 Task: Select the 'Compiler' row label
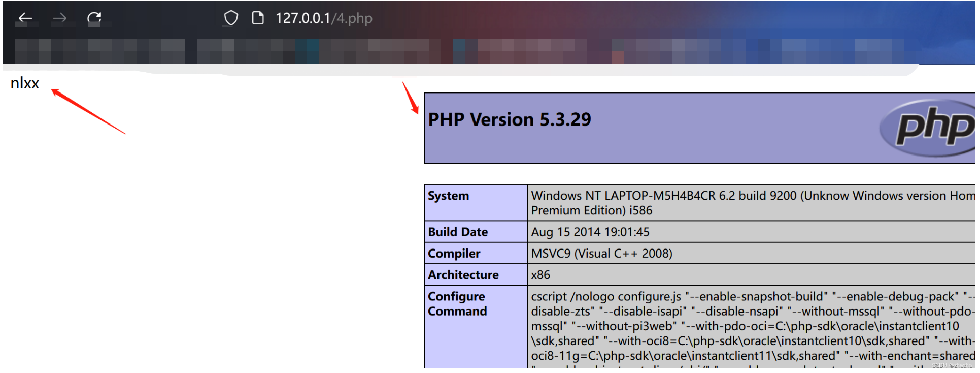454,253
